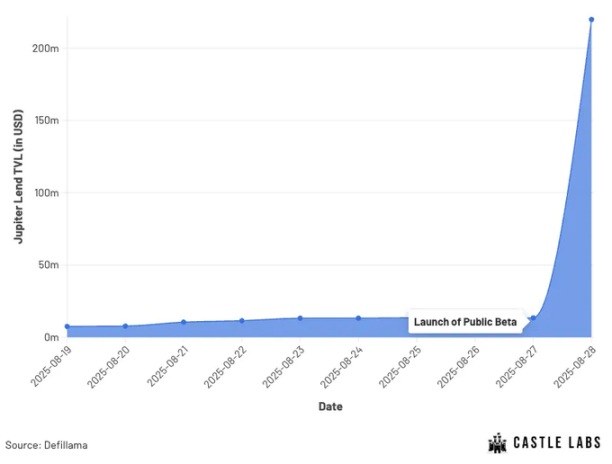Click the 2025-08-20 data point
Image resolution: width=612 pixels, height=464 pixels.
point(125,326)
